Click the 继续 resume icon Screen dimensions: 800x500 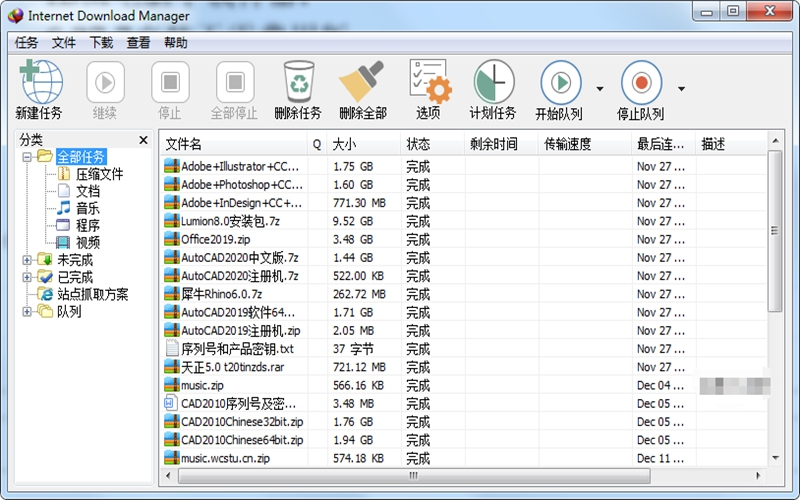pos(105,82)
